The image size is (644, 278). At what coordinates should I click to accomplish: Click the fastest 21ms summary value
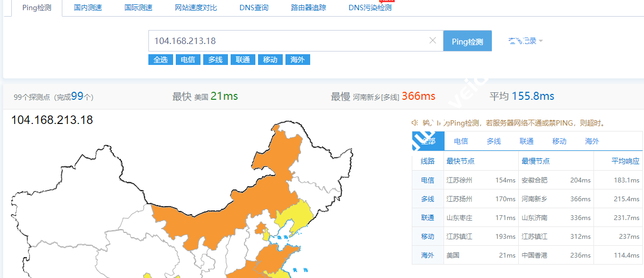click(x=224, y=97)
